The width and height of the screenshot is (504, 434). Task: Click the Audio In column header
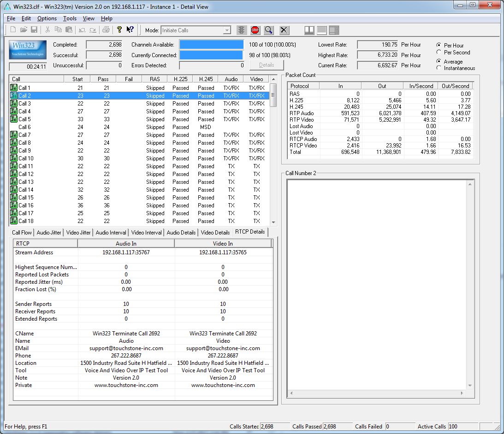point(126,244)
